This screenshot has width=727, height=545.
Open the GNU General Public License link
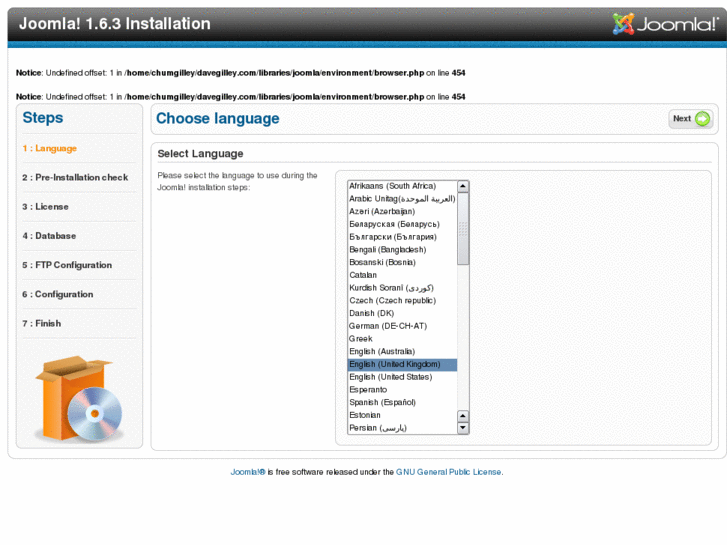pyautogui.click(x=449, y=472)
